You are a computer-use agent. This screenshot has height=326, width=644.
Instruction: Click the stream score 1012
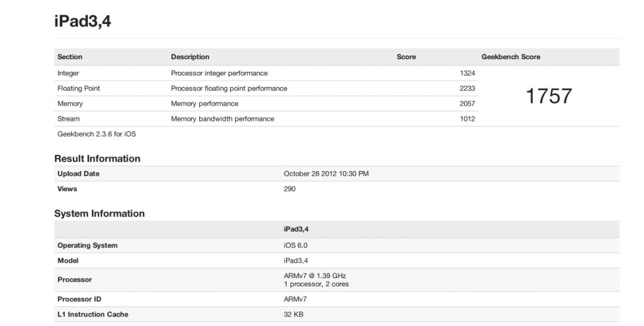tap(467, 119)
